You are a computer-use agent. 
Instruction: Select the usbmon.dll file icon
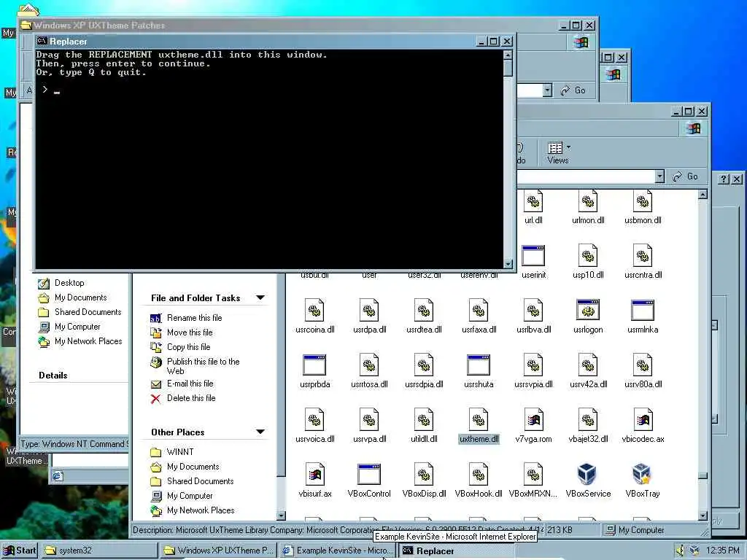pos(643,201)
